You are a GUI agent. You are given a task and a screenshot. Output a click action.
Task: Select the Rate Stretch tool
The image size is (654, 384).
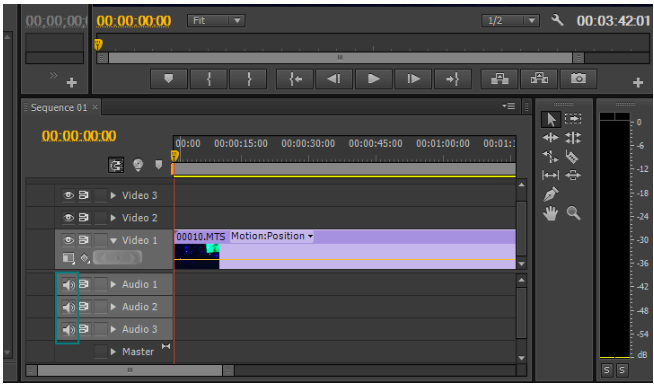(x=551, y=157)
